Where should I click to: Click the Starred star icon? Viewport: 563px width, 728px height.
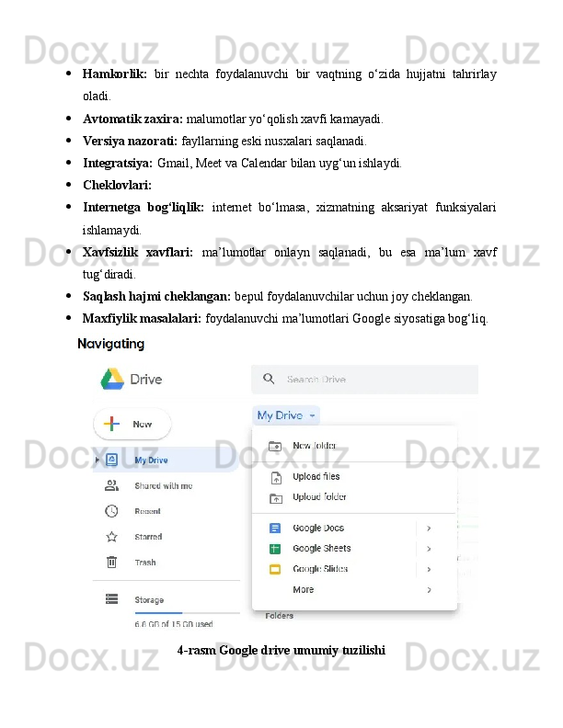pyautogui.click(x=111, y=537)
